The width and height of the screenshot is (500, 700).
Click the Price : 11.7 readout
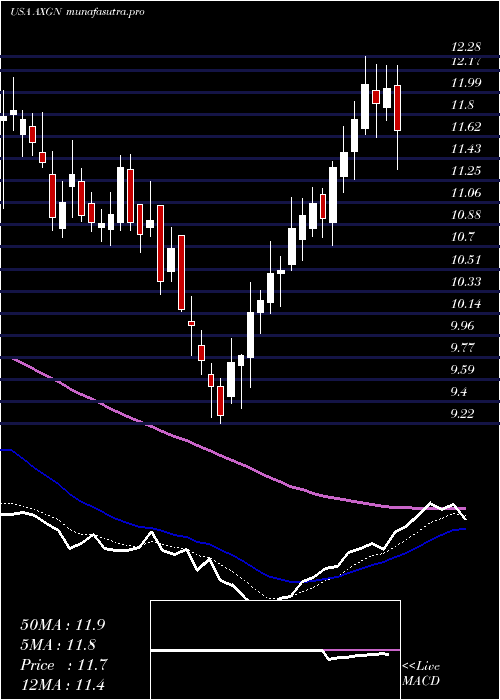(64, 665)
